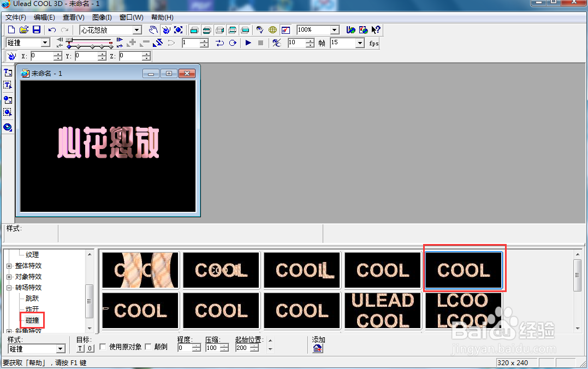Click the Insert Text tool in left sidebar

point(8,72)
